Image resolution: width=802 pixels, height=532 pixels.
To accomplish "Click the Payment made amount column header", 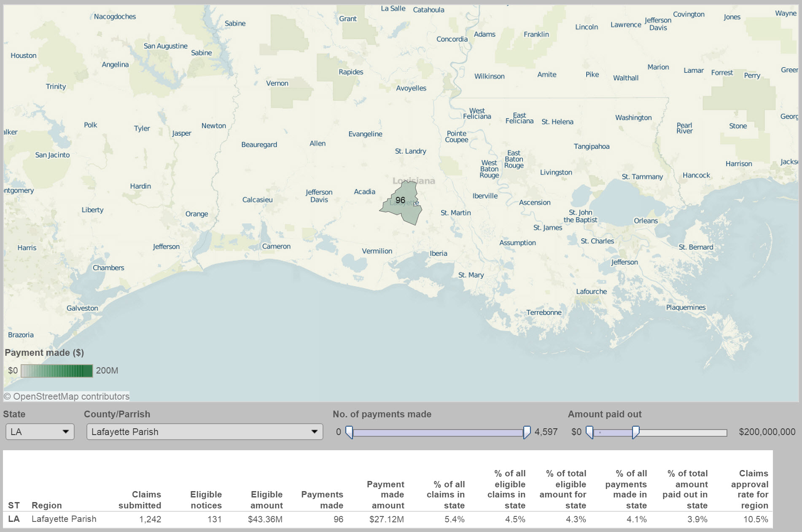I will point(385,494).
